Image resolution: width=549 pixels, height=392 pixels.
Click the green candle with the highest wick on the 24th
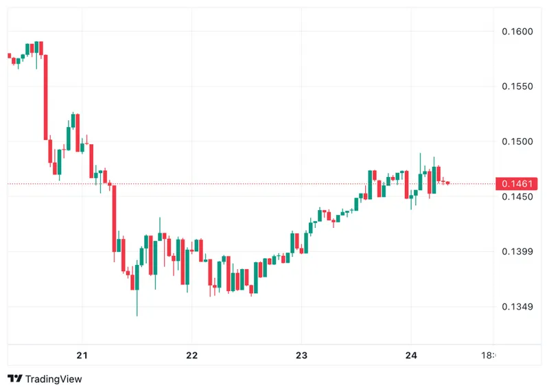[x=421, y=182]
